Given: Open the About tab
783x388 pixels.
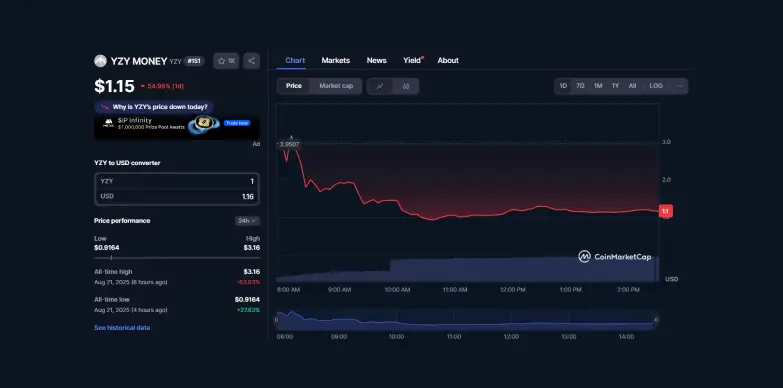Looking at the screenshot, I should click(x=448, y=60).
